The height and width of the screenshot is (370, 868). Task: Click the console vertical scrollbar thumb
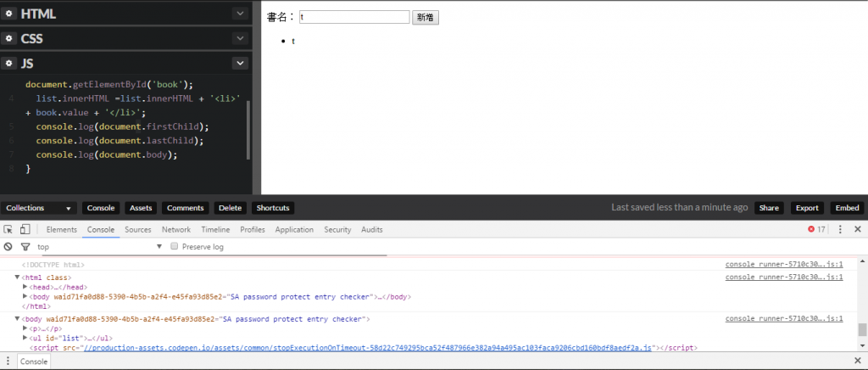click(x=862, y=330)
